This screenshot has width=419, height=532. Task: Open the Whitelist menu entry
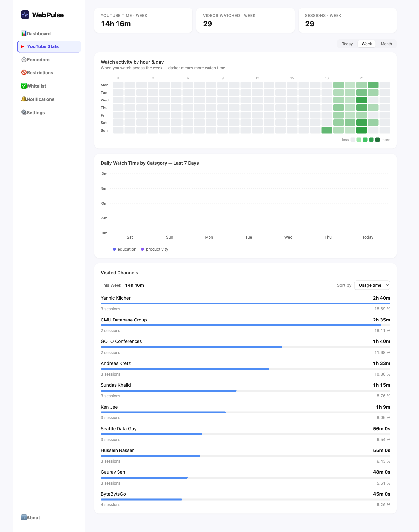[x=49, y=86]
